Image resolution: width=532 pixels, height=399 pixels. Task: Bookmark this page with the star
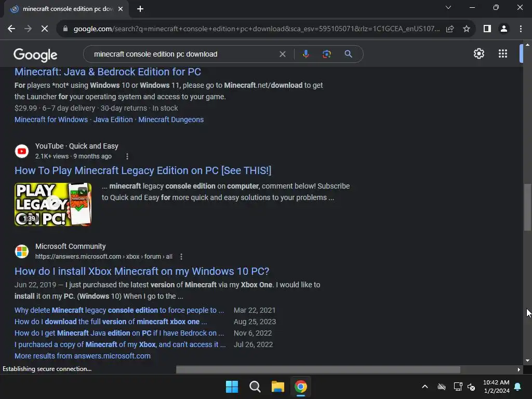pyautogui.click(x=467, y=29)
